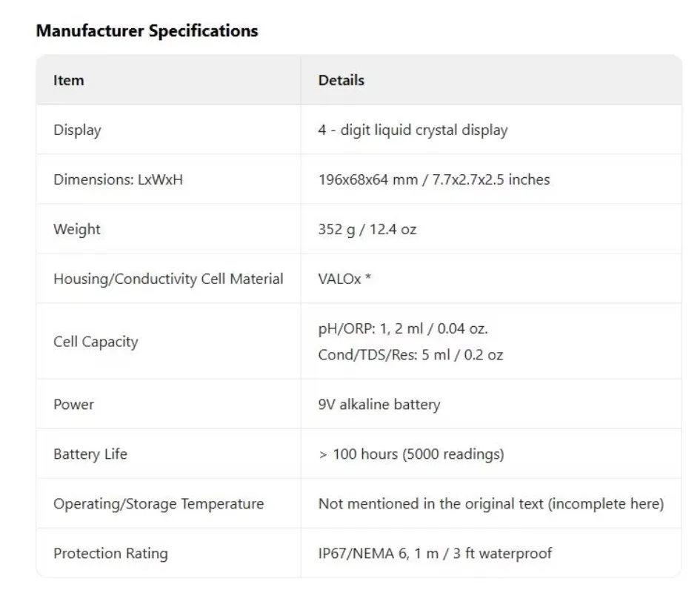
Task: Click the Operating/Storage Temperature label
Action: tap(159, 503)
